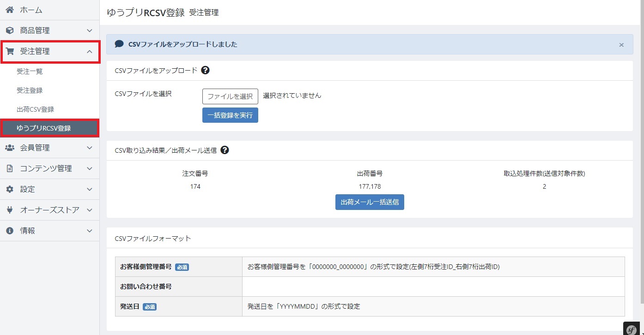
Task: Click the info icon beside 情報
Action: coord(10,231)
